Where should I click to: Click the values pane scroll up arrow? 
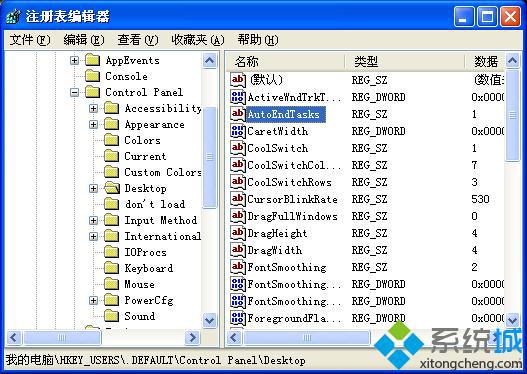[x=513, y=61]
